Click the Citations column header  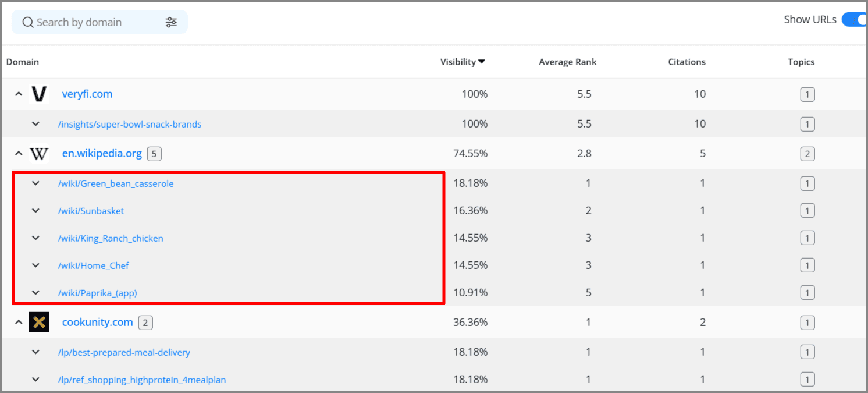tap(686, 62)
